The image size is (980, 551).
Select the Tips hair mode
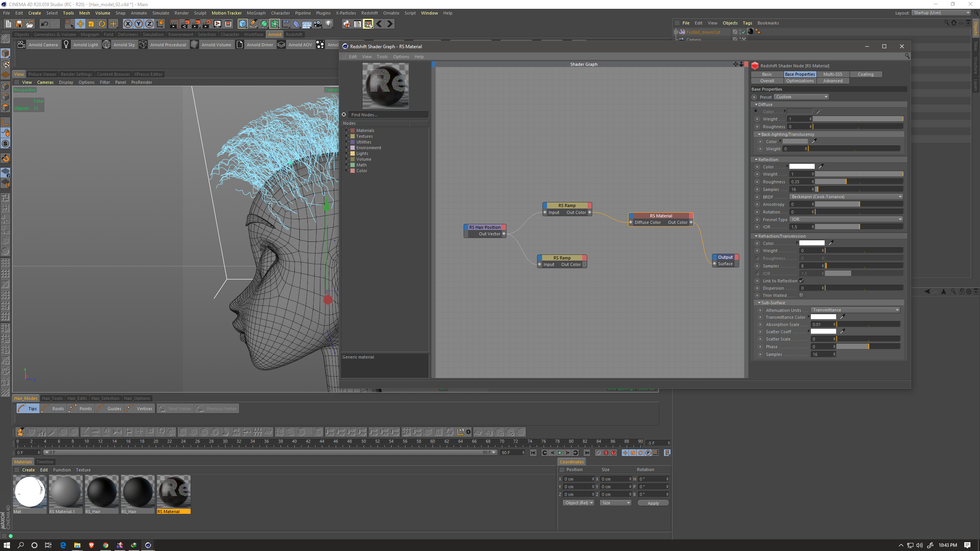point(28,409)
